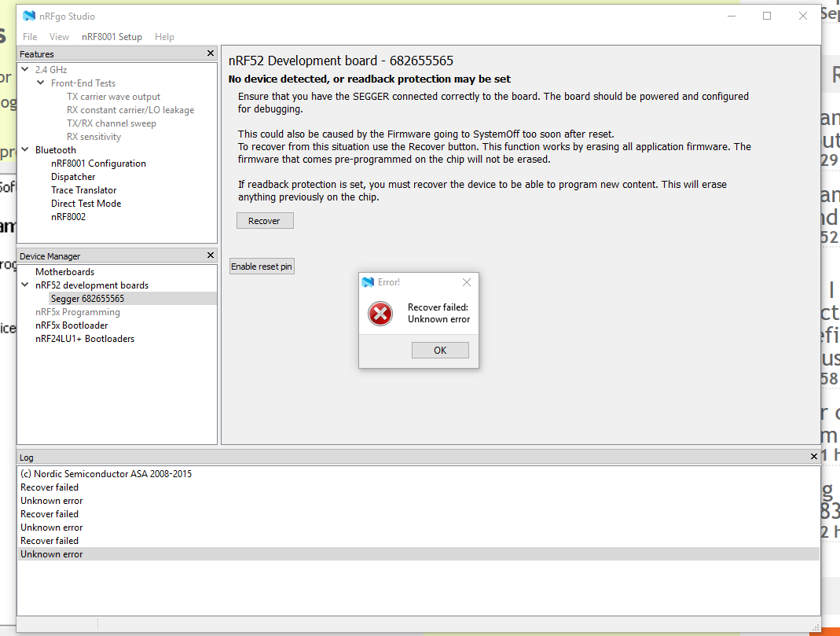Close the nRFgo Studio window
This screenshot has height=636, width=840.
tap(802, 16)
